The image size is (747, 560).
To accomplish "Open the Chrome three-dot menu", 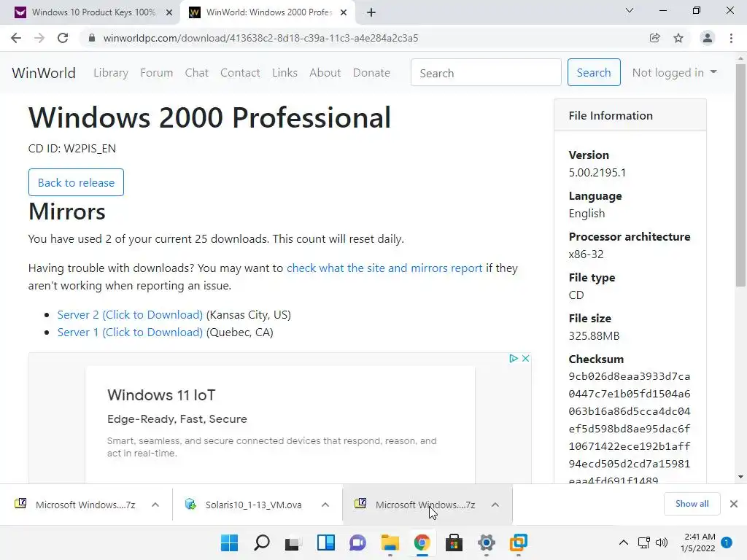I will pyautogui.click(x=731, y=38).
